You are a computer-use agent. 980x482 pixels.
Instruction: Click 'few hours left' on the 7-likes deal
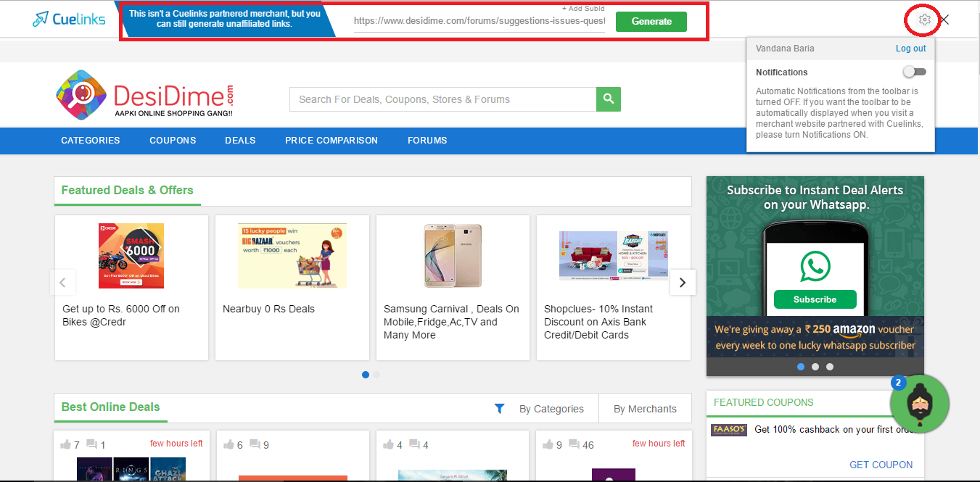[176, 444]
